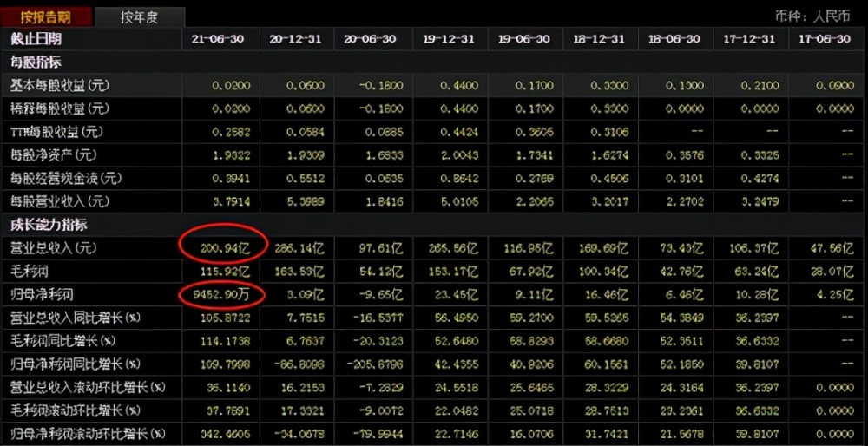Click the 3.7914 revenue per share value
Viewport: 868px width, 446px height.
tap(231, 202)
